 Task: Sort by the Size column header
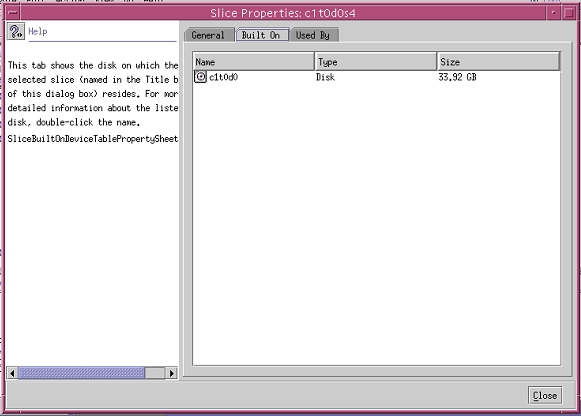(498, 61)
